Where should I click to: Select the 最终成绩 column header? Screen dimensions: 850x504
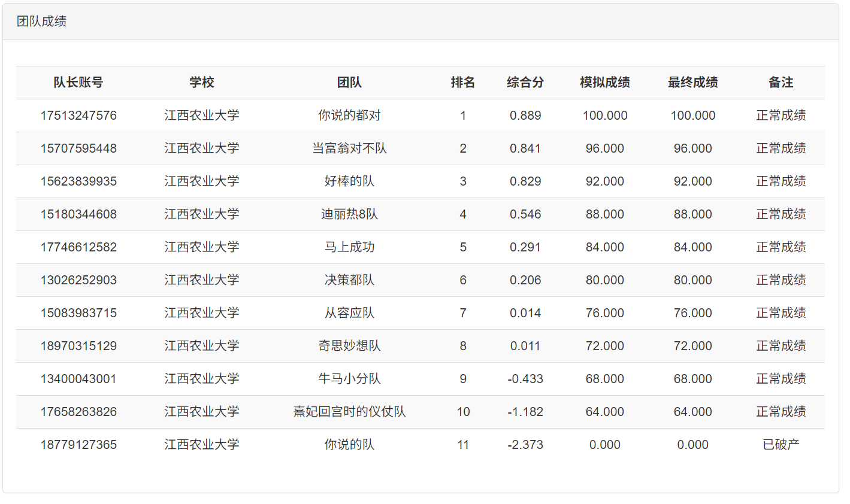point(693,83)
